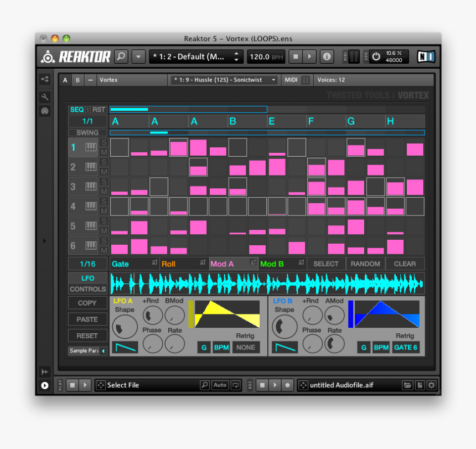Adjust the sequence length bar next to SEQ
476x449 pixels.
pyautogui.click(x=188, y=109)
